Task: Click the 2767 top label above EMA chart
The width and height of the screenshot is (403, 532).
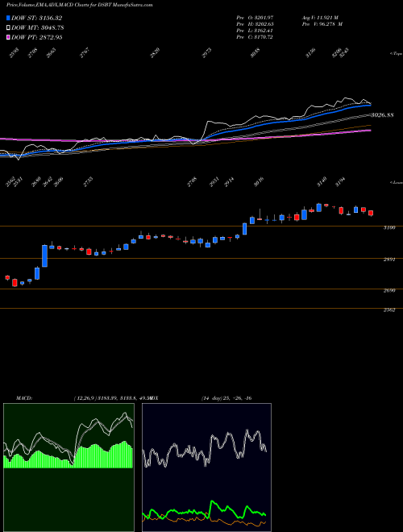Action: tap(85, 53)
